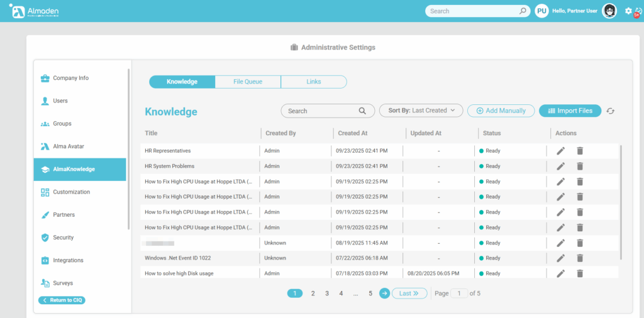Viewport: 644px width, 318px height.
Task: Click the magnifier in Knowledge search box
Action: click(x=362, y=111)
